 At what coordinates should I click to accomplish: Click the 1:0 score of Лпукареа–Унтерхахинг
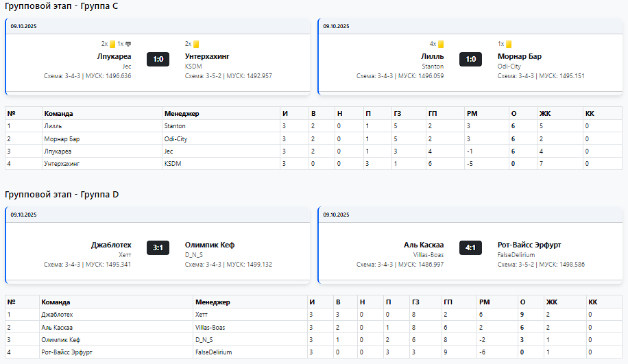pos(158,60)
